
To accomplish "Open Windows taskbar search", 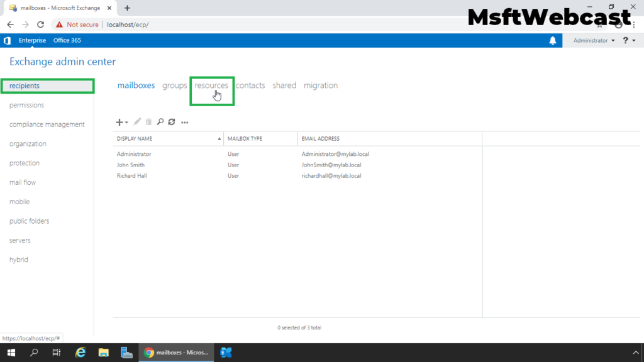I will pyautogui.click(x=34, y=353).
